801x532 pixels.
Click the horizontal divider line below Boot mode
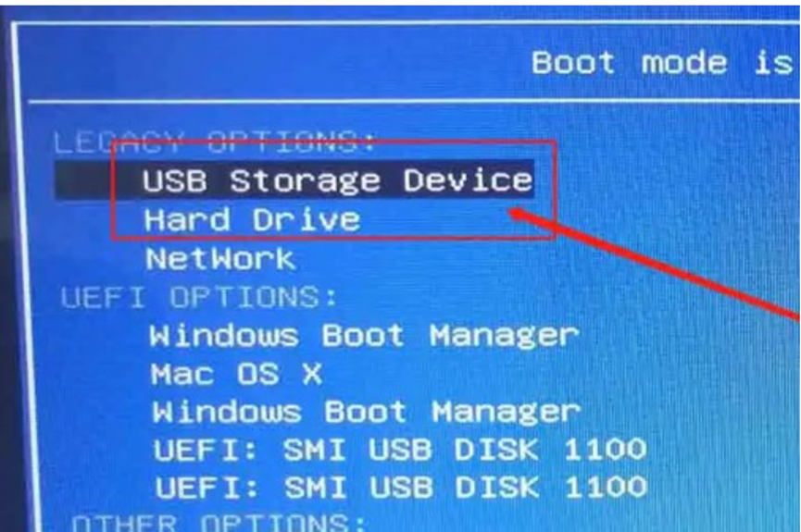414,102
